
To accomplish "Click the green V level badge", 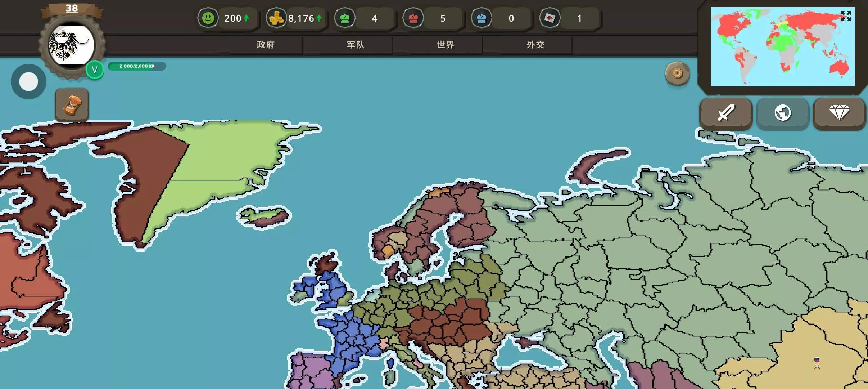I will click(x=95, y=70).
